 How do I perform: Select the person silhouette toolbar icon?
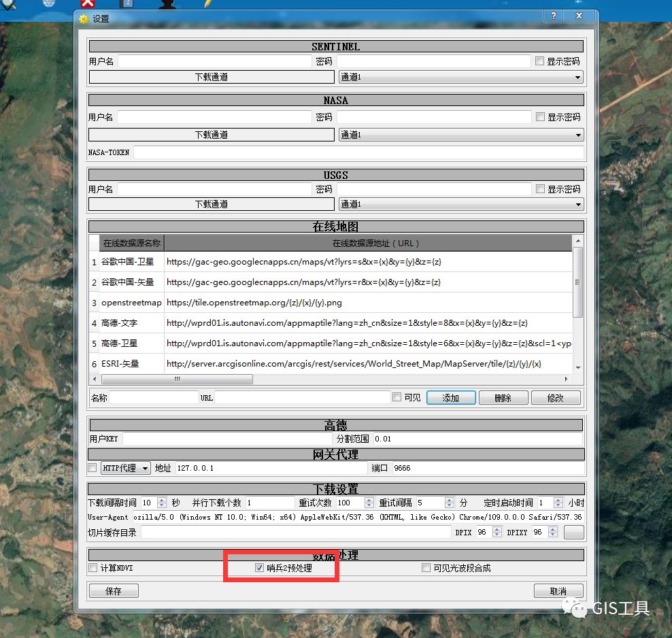tap(167, 4)
